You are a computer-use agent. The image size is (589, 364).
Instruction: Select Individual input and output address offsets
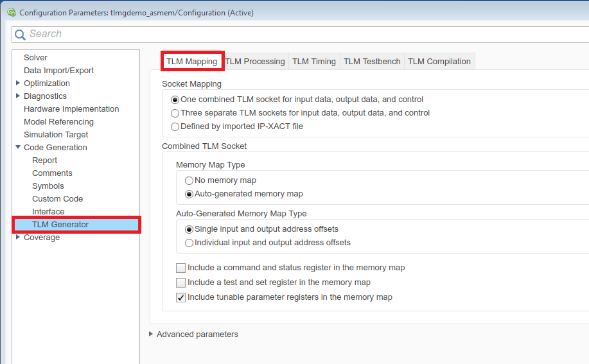coord(189,243)
